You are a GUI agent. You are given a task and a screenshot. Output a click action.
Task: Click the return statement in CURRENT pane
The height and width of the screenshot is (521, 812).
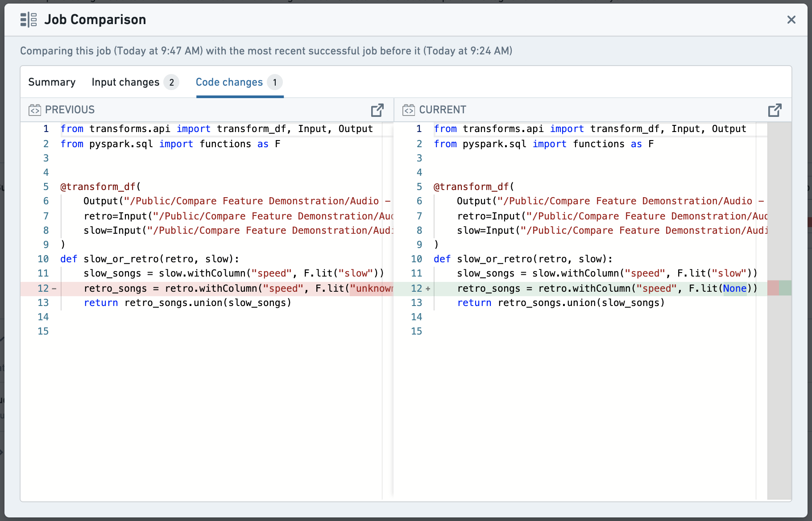[561, 302]
